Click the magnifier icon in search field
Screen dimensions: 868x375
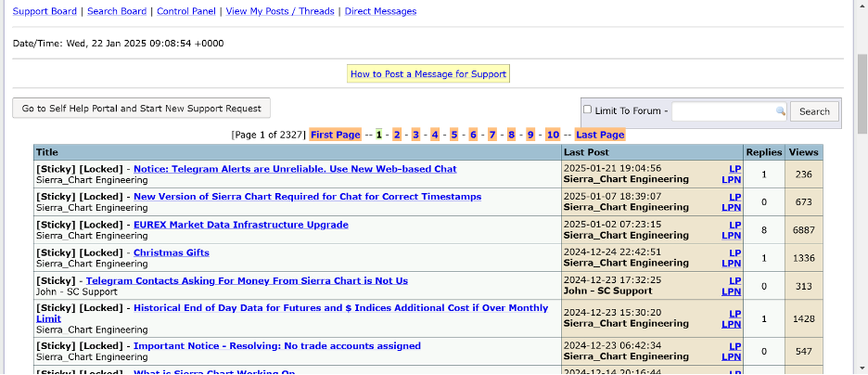coord(781,111)
